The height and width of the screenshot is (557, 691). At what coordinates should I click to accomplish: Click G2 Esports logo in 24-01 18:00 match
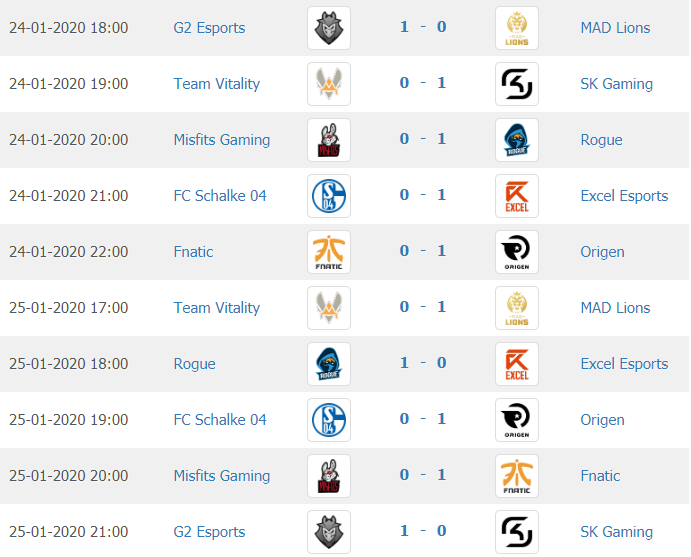329,28
